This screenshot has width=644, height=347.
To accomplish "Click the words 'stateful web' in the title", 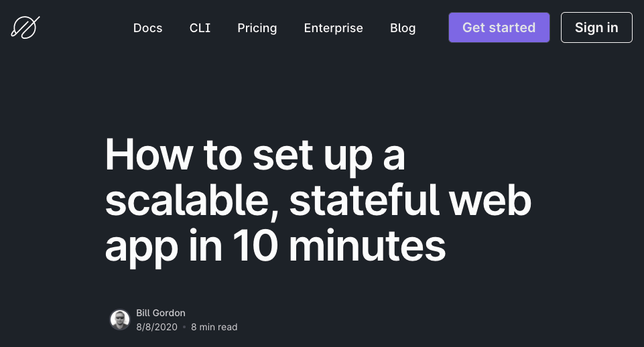I will pyautogui.click(x=410, y=200).
